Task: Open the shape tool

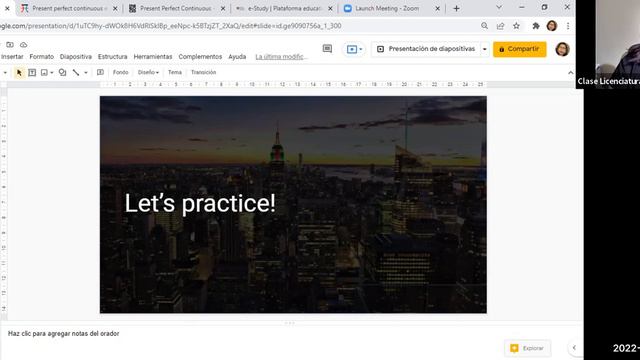Action: point(62,73)
